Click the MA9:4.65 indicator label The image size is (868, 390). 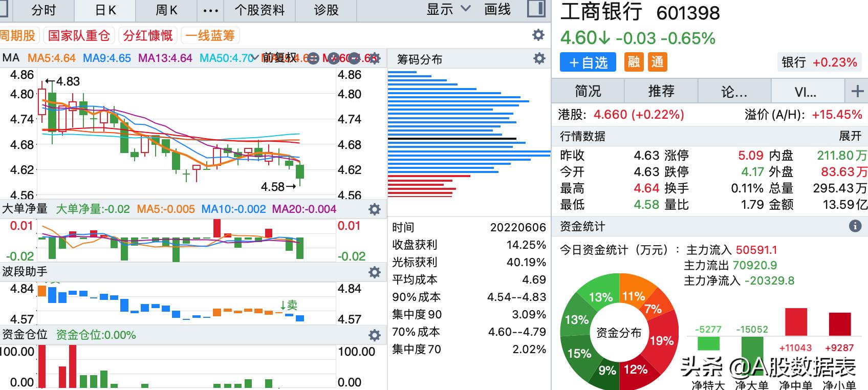[107, 58]
